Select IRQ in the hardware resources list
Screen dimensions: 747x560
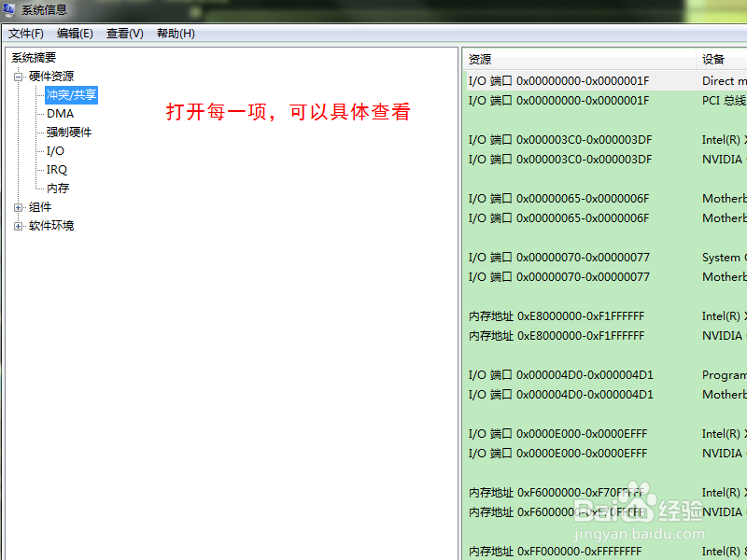(x=56, y=169)
